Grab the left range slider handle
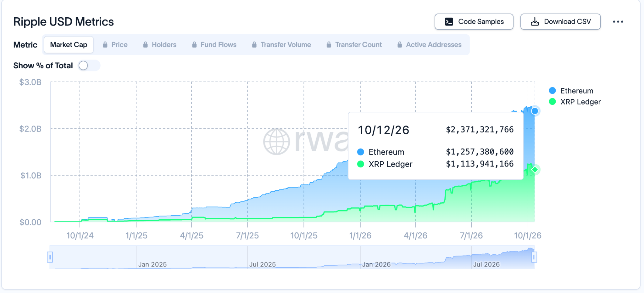The height and width of the screenshot is (293, 644). coord(50,257)
